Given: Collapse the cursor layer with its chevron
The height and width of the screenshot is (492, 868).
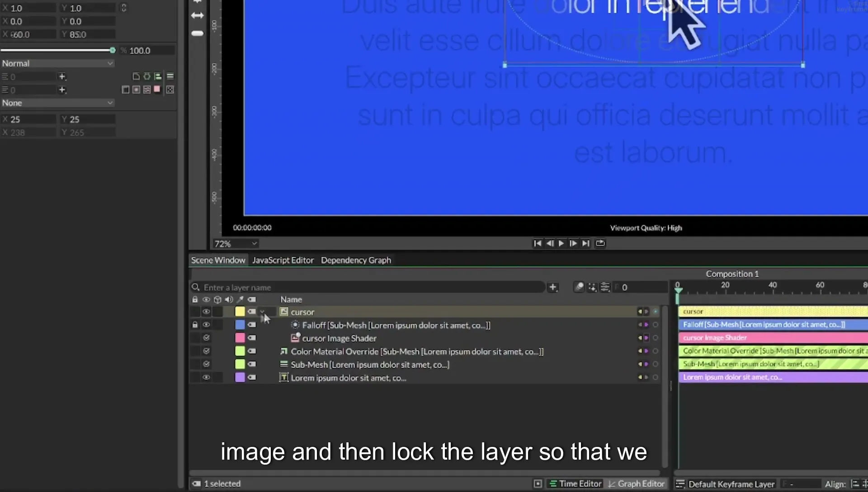Looking at the screenshot, I should coord(262,312).
